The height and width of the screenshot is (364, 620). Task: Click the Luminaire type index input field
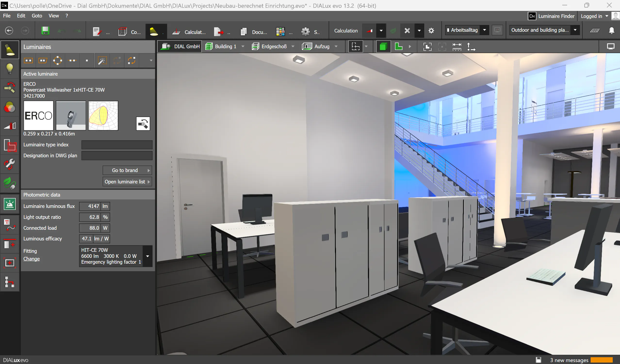click(117, 145)
